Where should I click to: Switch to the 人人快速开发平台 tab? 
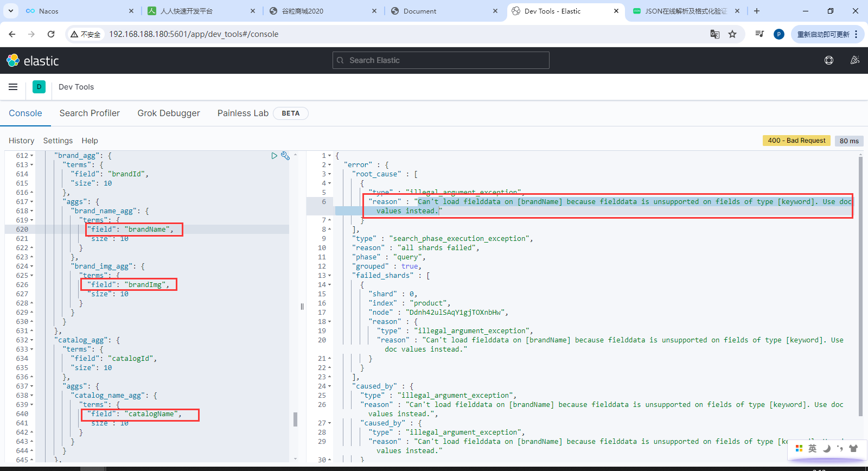[201, 11]
